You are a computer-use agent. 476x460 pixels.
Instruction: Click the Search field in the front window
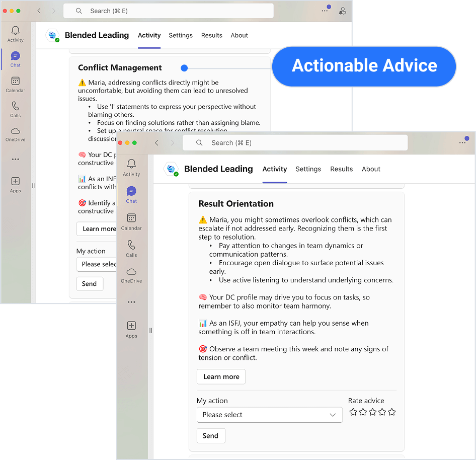click(294, 143)
